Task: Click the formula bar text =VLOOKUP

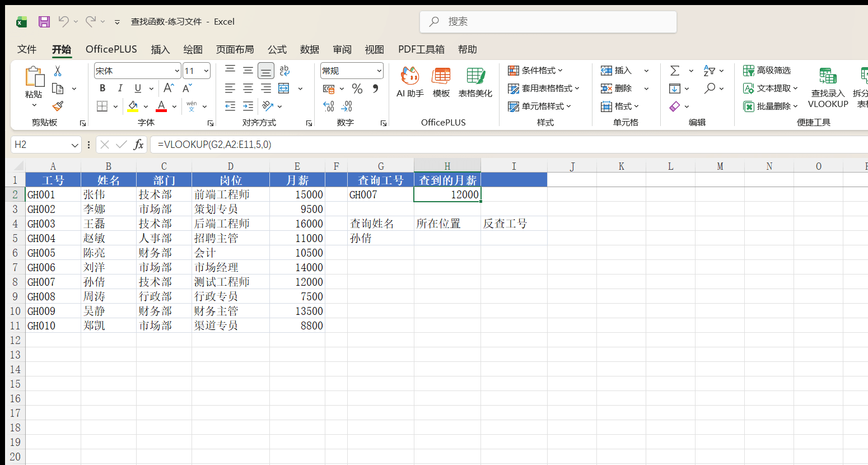Action: pos(214,145)
